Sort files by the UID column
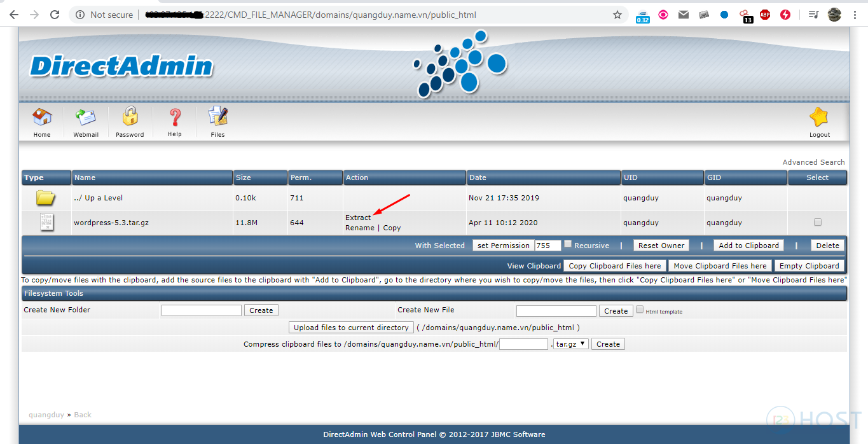868x444 pixels. 663,177
